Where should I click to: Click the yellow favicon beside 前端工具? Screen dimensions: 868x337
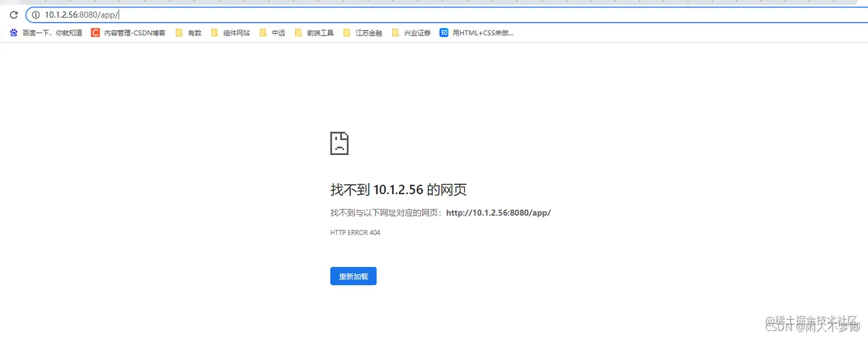coord(299,33)
